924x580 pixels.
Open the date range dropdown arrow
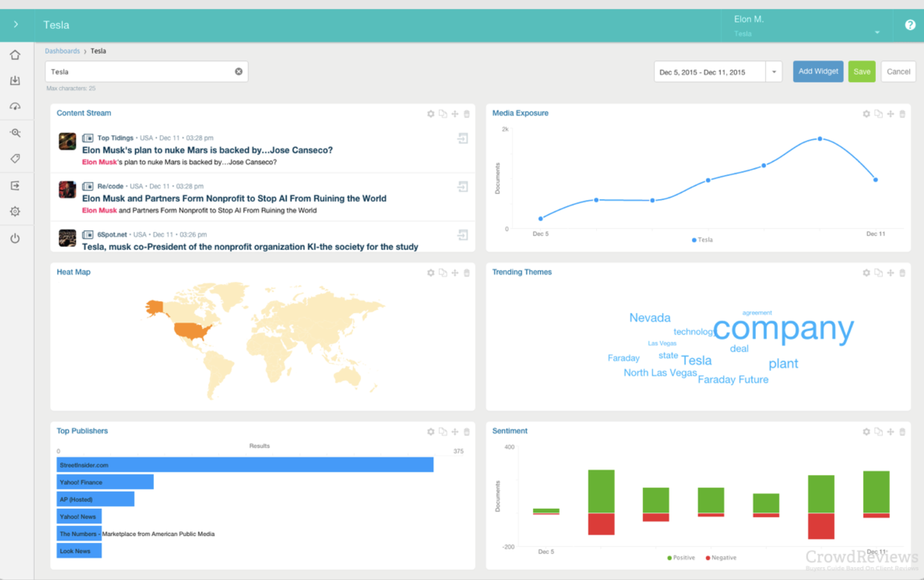tap(774, 72)
